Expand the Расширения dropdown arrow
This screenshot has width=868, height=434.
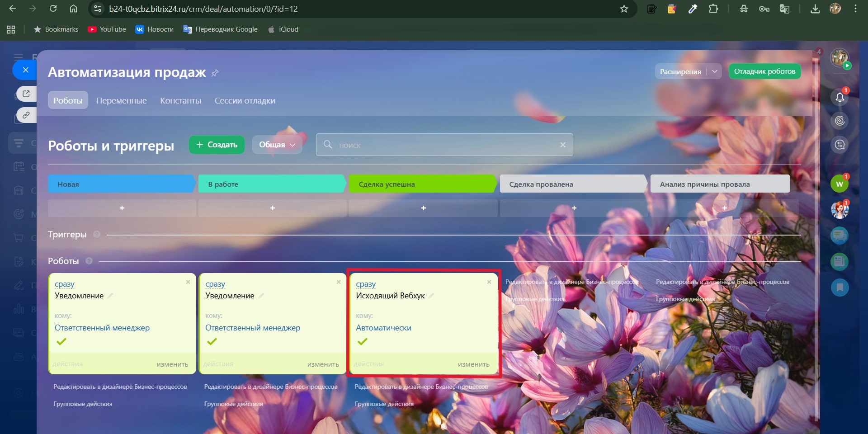point(714,71)
